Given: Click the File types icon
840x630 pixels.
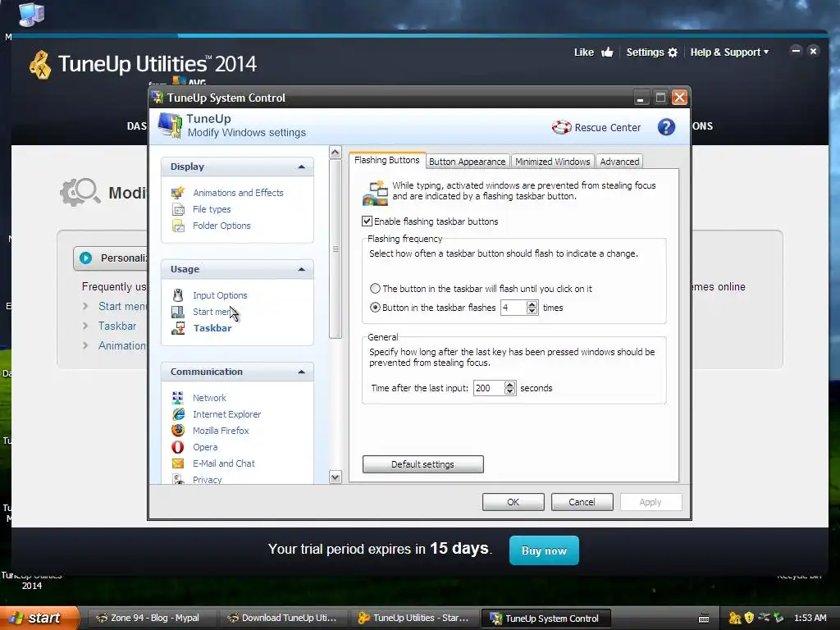Looking at the screenshot, I should click(178, 209).
